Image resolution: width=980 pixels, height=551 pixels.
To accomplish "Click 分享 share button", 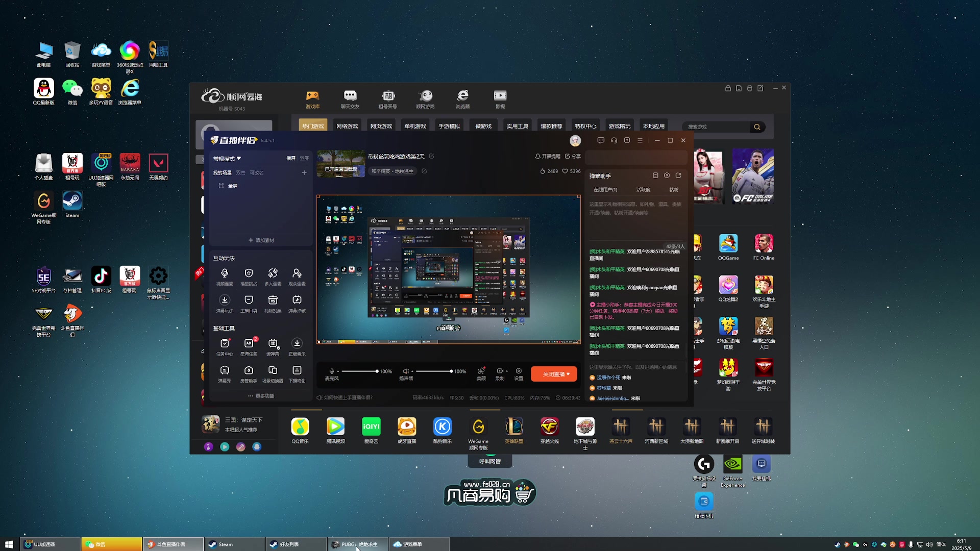I will click(x=573, y=156).
